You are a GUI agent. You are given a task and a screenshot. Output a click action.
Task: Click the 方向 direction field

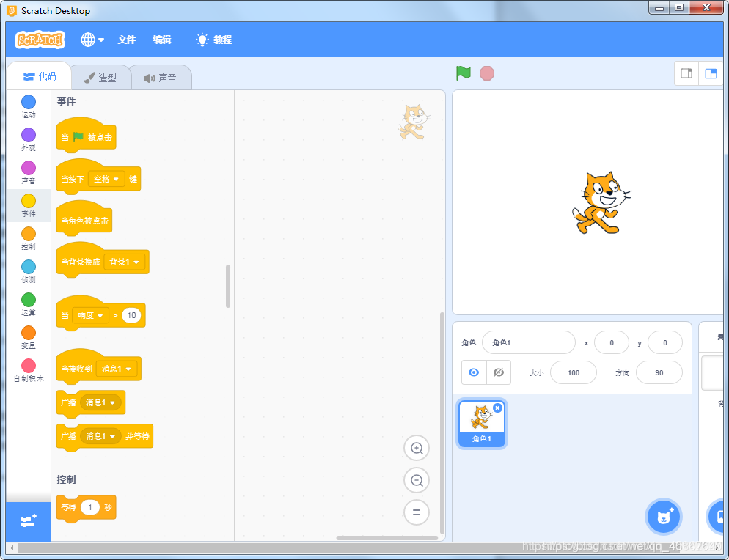pos(659,372)
